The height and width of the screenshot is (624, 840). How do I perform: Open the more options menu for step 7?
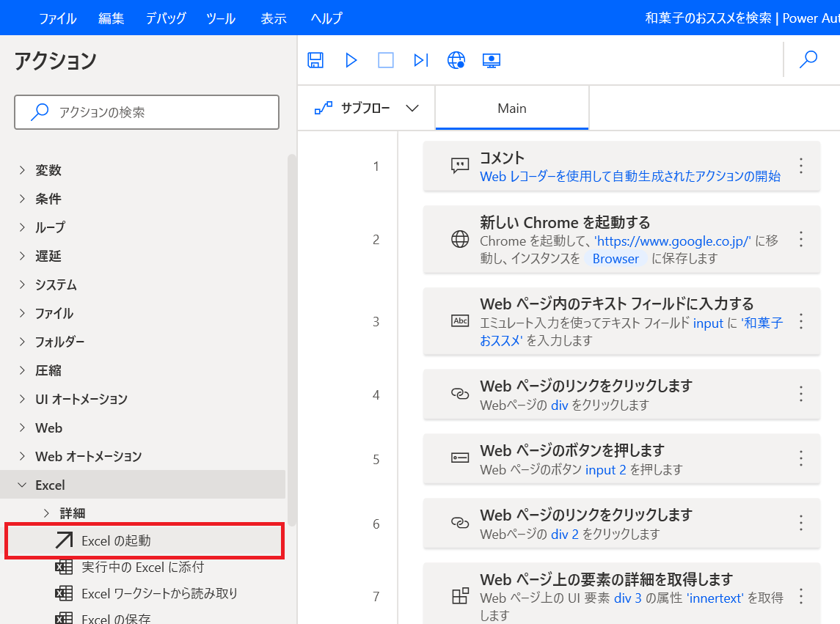tap(801, 595)
